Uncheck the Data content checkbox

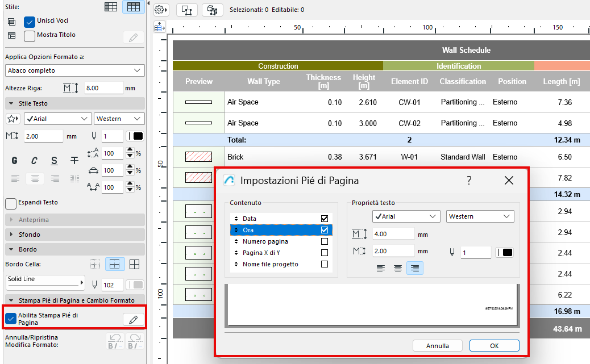325,219
